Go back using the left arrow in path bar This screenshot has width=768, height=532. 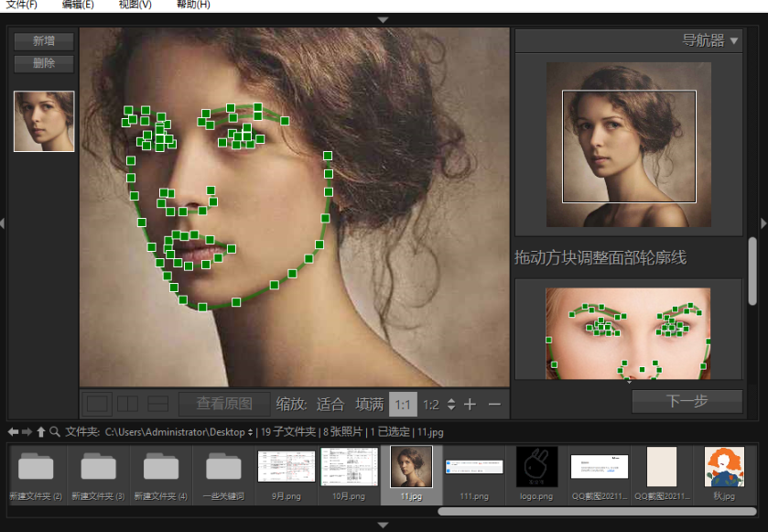(x=13, y=431)
